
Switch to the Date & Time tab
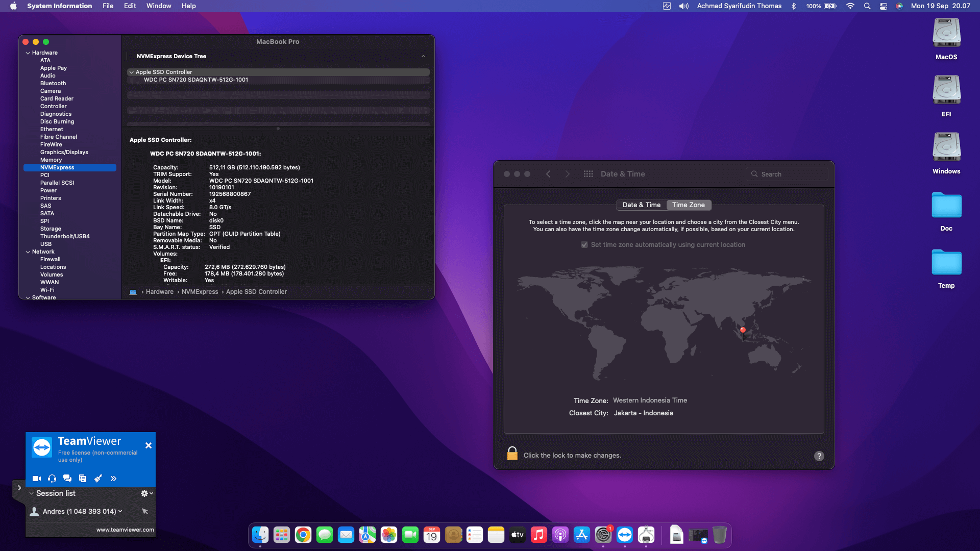(x=641, y=205)
